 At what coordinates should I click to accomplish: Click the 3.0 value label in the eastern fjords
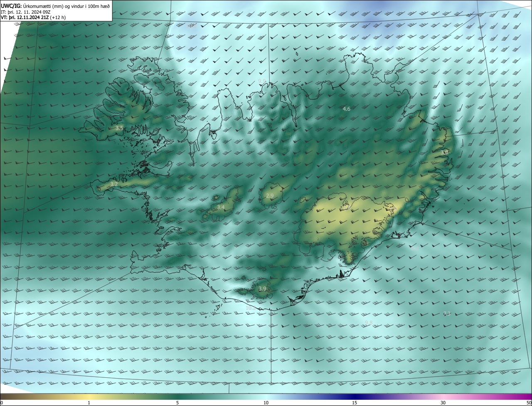444,152
